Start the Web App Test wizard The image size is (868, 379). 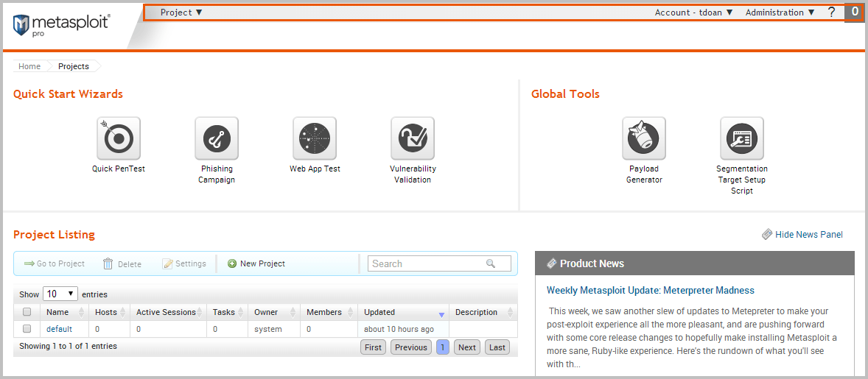coord(315,138)
